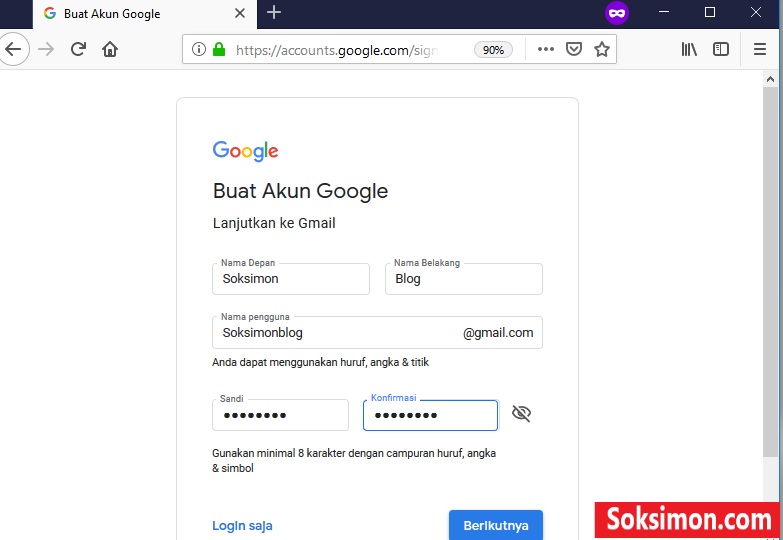Click the Nama pengguna field
The image size is (783, 540).
(378, 333)
